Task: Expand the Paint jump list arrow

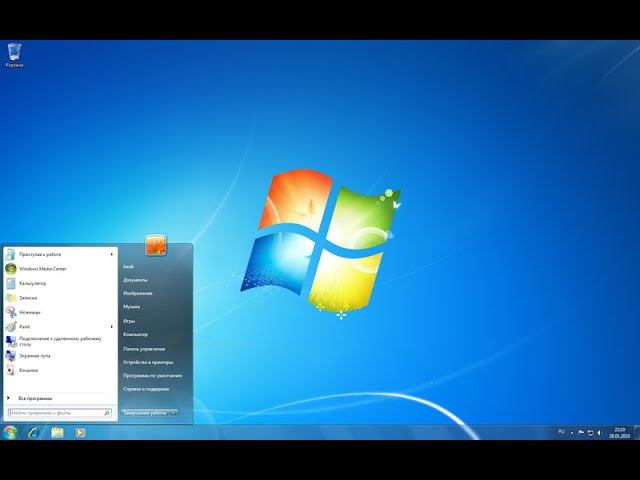Action: 111,327
